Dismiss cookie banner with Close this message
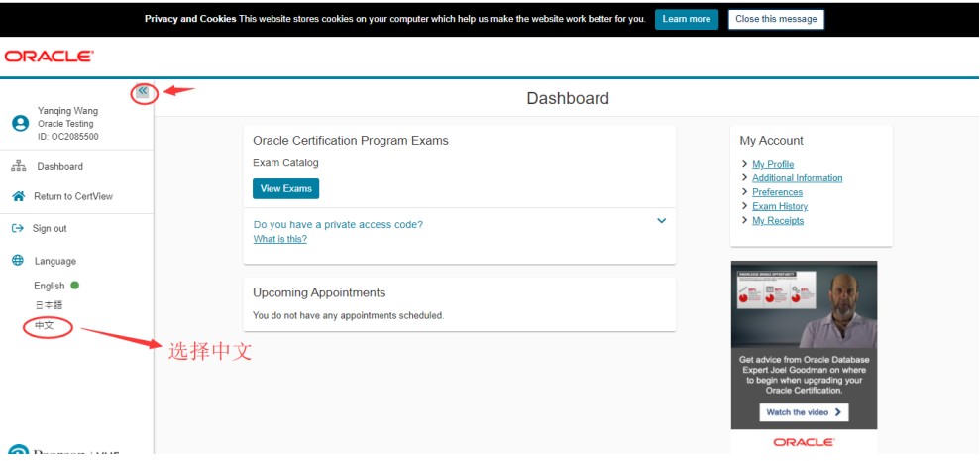Screen dimensions: 980x461 tap(776, 19)
